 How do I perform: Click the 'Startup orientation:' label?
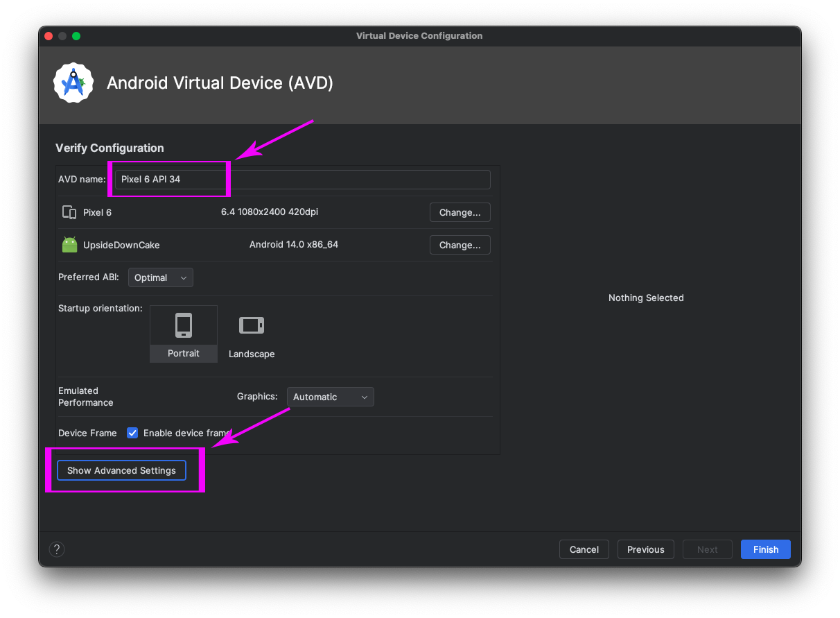click(x=100, y=308)
